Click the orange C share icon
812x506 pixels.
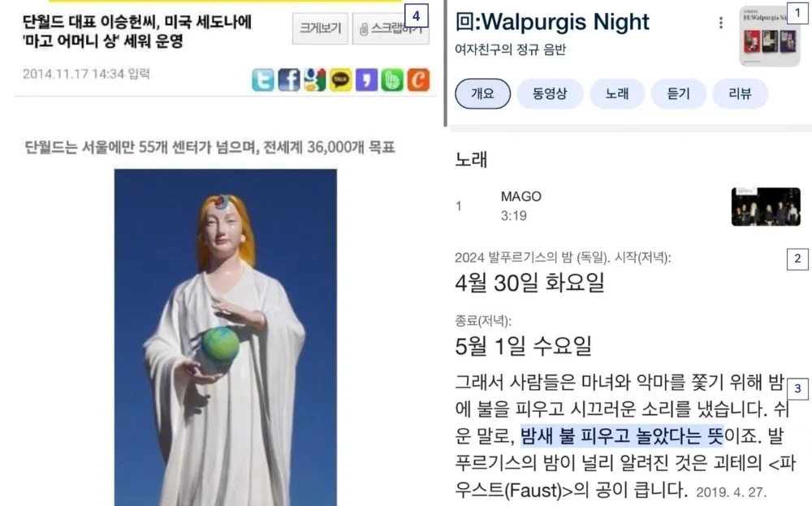[x=418, y=80]
